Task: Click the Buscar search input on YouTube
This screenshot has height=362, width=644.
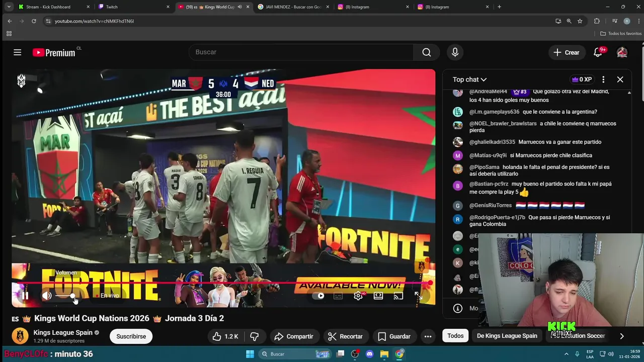Action: click(x=301, y=52)
